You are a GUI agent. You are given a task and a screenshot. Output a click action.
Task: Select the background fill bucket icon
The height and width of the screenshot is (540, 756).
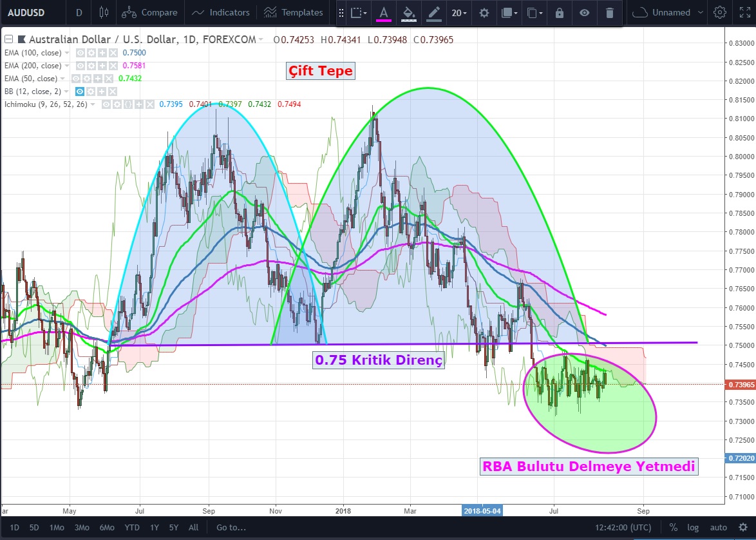point(407,13)
